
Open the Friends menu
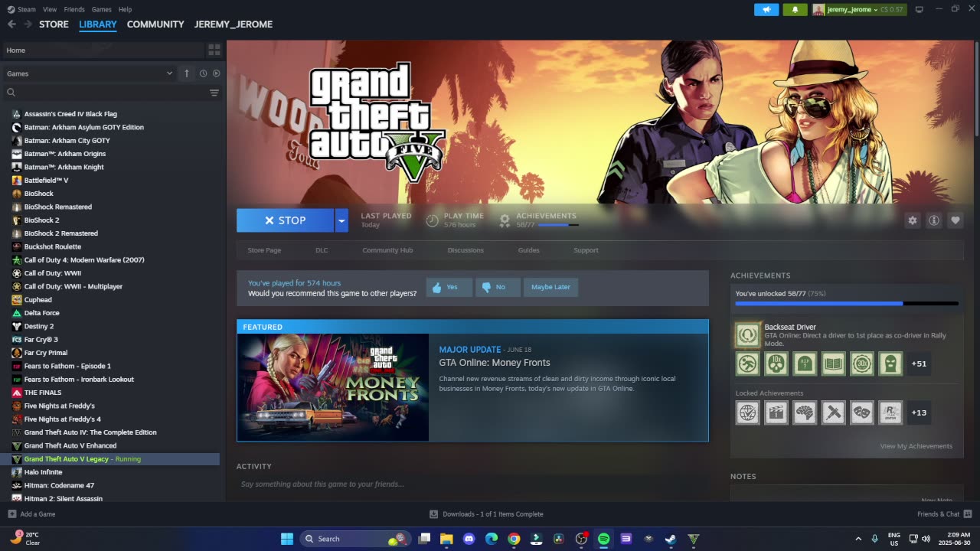[x=74, y=9]
